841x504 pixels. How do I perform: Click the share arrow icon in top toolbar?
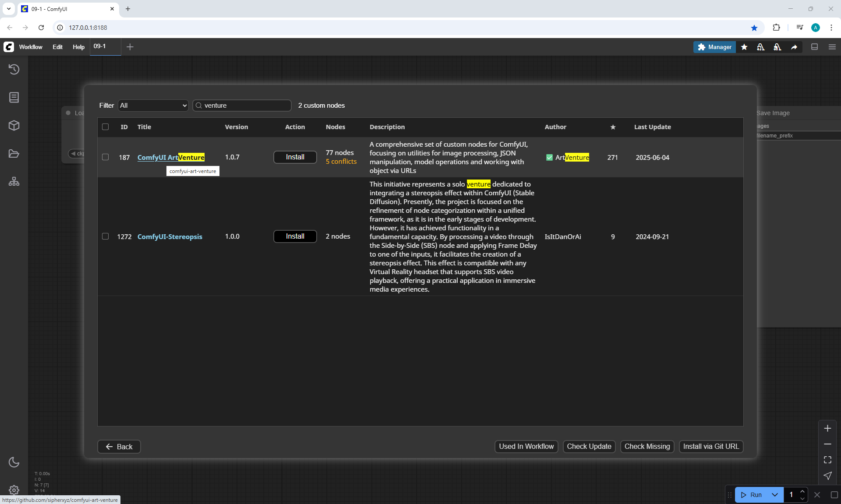click(794, 47)
